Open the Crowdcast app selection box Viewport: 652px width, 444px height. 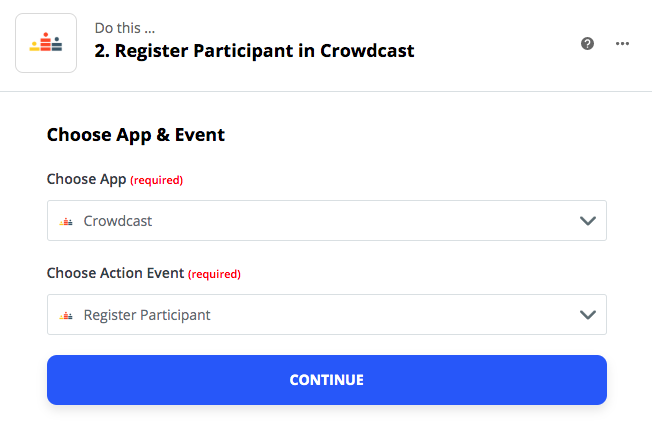pyautogui.click(x=327, y=221)
